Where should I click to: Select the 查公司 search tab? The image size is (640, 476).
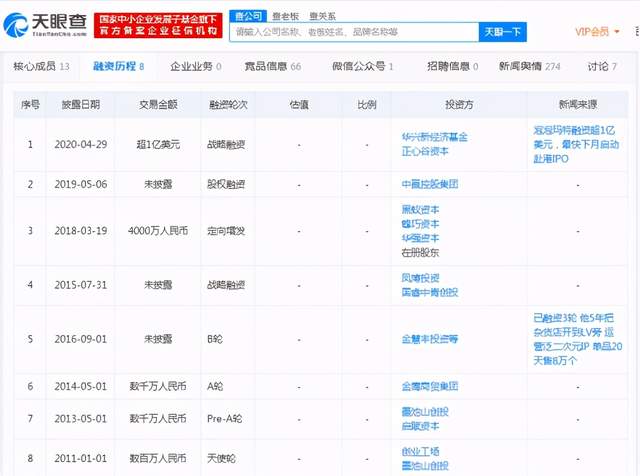pyautogui.click(x=248, y=16)
